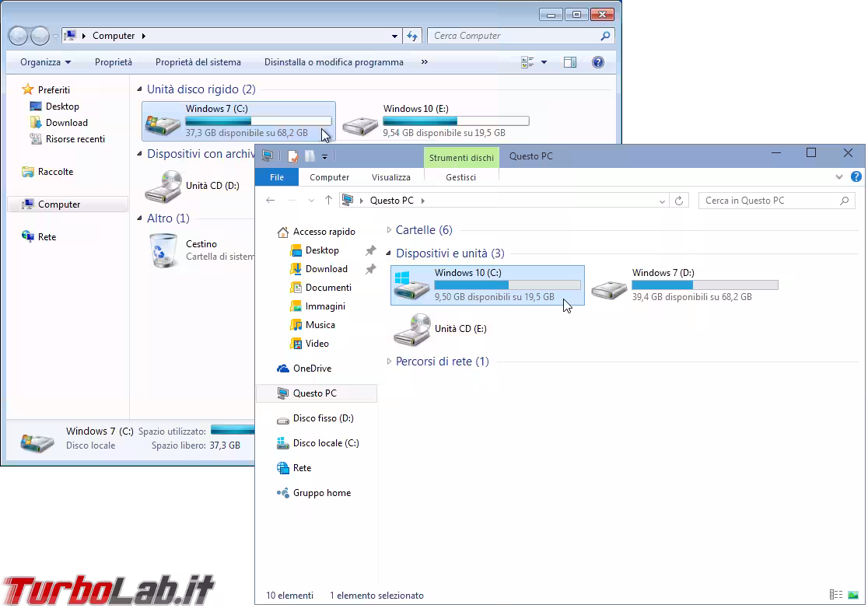Open the Gruppo home item
868x608 pixels.
pos(323,492)
